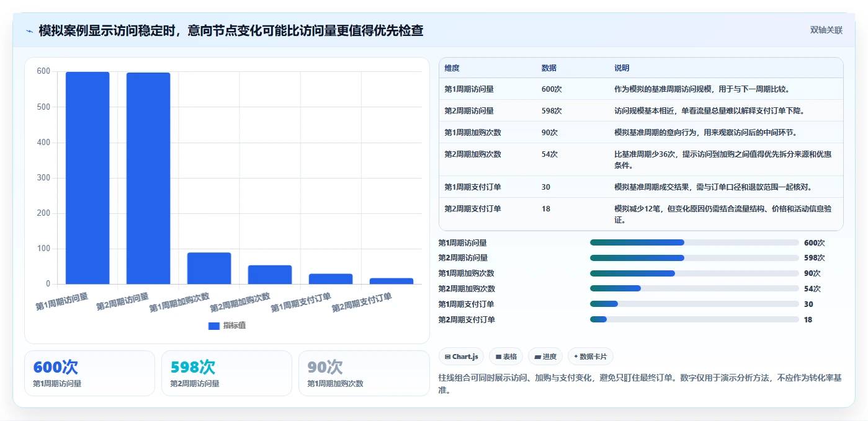Click the 18 value beside progress bar
This screenshot has height=421, width=868.
pos(808,320)
